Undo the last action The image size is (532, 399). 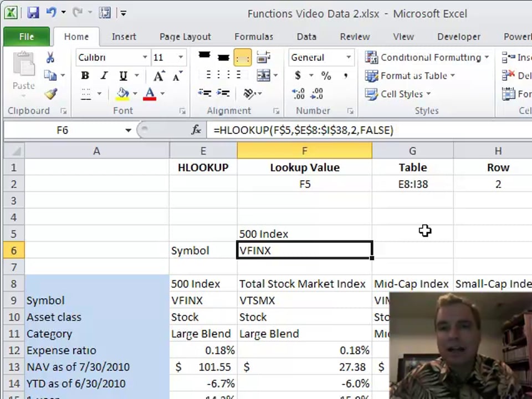tap(51, 13)
